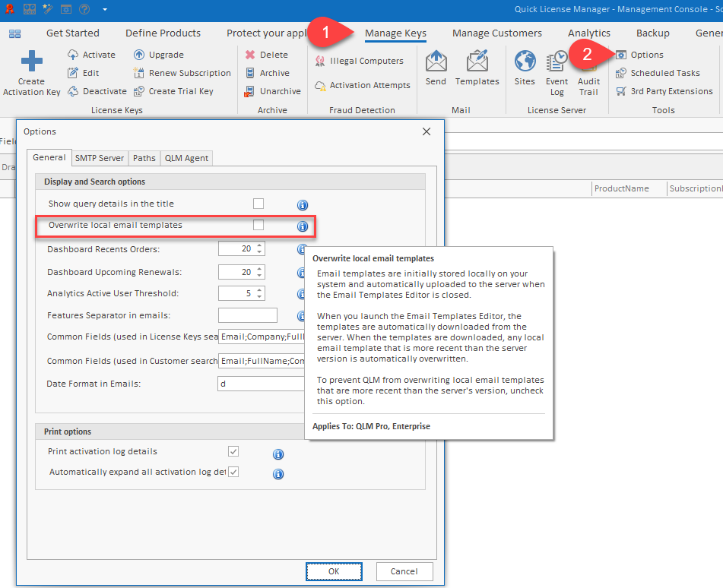Uncheck Automatically expand all activation log checkbox
Viewport: 723px width, 588px height.
pos(233,472)
